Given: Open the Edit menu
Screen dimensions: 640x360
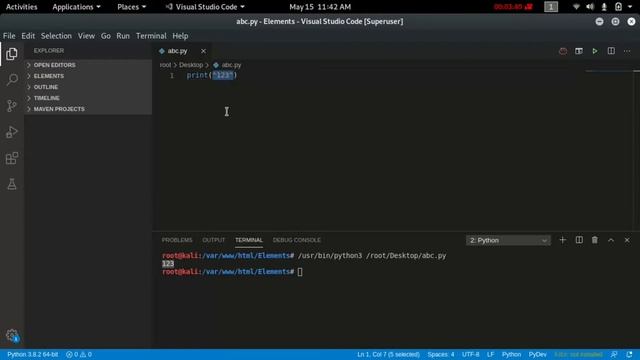Looking at the screenshot, I should [x=28, y=36].
